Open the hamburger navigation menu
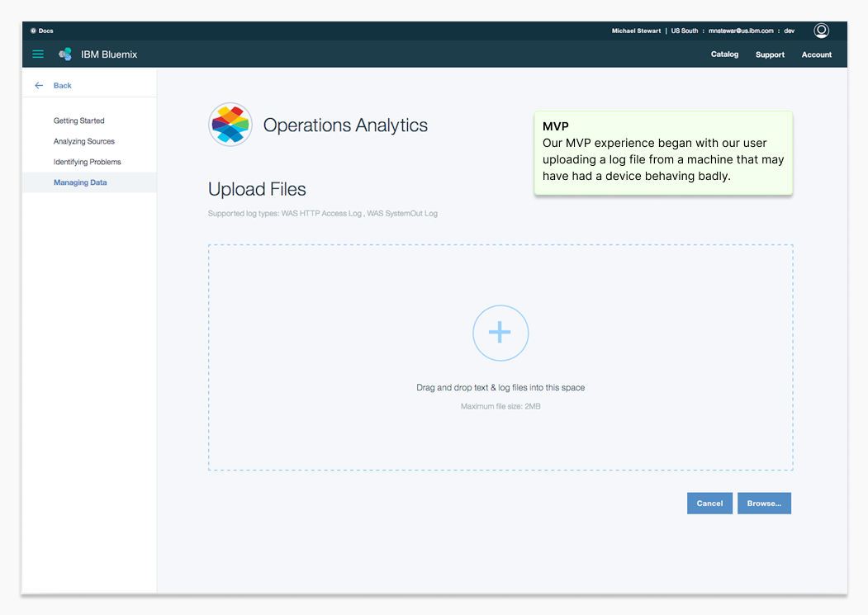The width and height of the screenshot is (868, 615). point(37,54)
